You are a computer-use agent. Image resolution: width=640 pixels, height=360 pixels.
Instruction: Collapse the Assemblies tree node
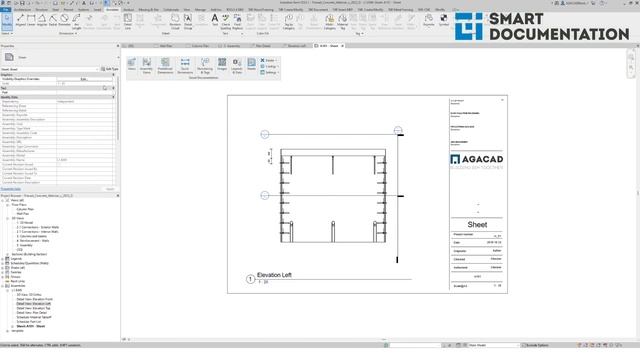tap(3, 286)
